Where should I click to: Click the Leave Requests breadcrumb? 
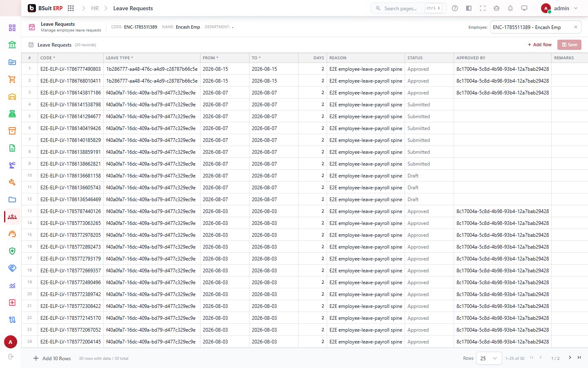point(133,8)
